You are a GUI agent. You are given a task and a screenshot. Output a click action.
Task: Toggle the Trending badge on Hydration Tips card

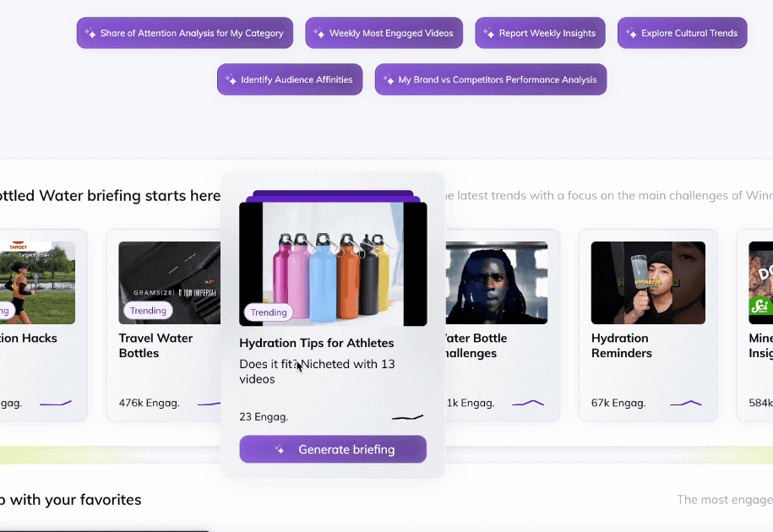tap(268, 312)
